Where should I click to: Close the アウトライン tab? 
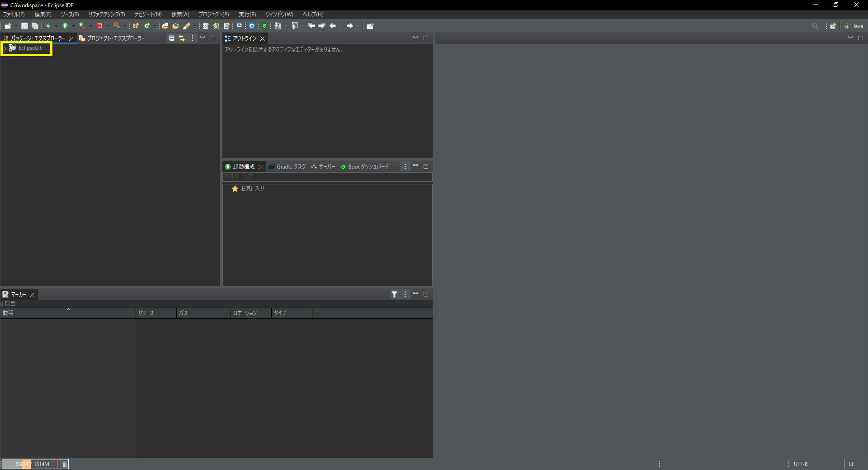[262, 39]
